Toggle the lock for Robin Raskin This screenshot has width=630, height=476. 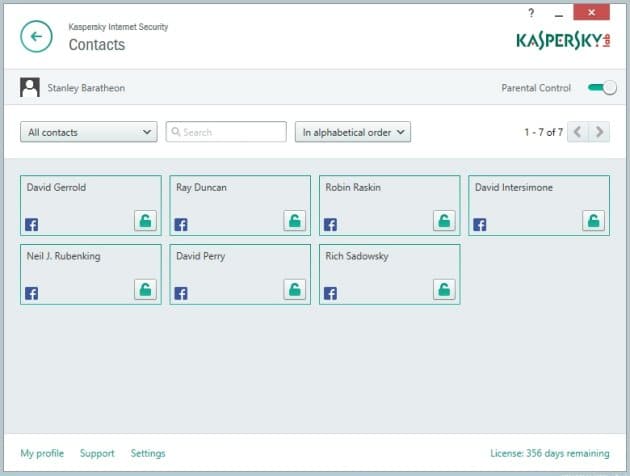coord(444,221)
